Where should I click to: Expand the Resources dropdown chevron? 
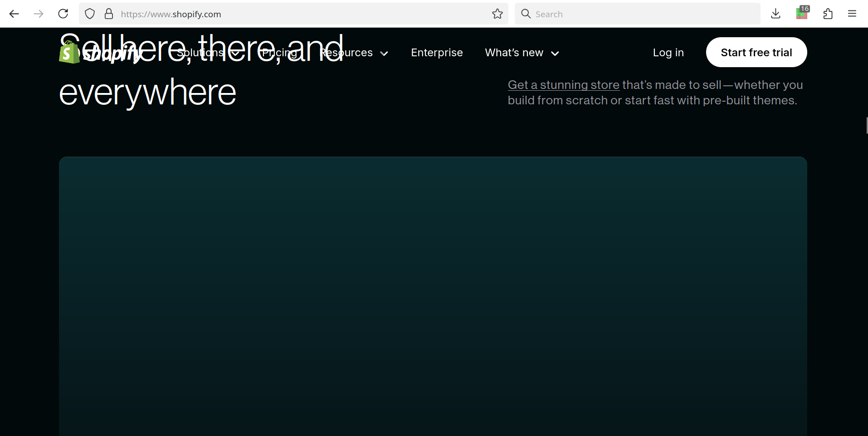point(384,54)
